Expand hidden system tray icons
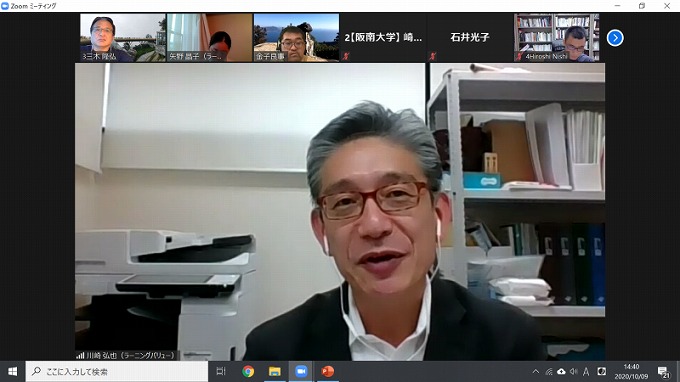 [x=536, y=372]
